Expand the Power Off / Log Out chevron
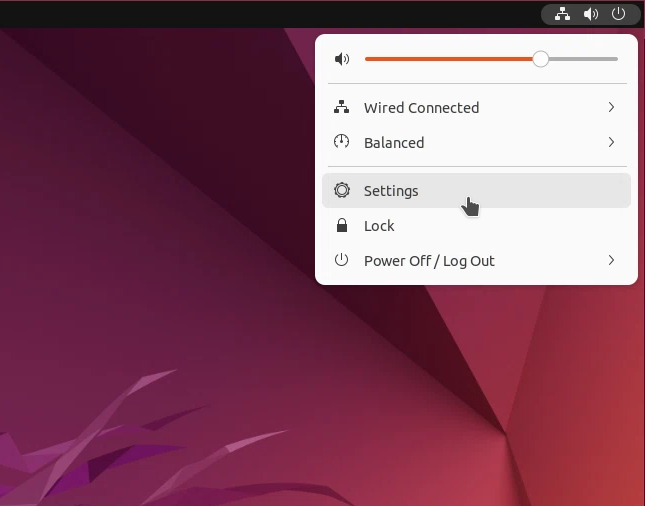This screenshot has height=506, width=645. click(611, 261)
